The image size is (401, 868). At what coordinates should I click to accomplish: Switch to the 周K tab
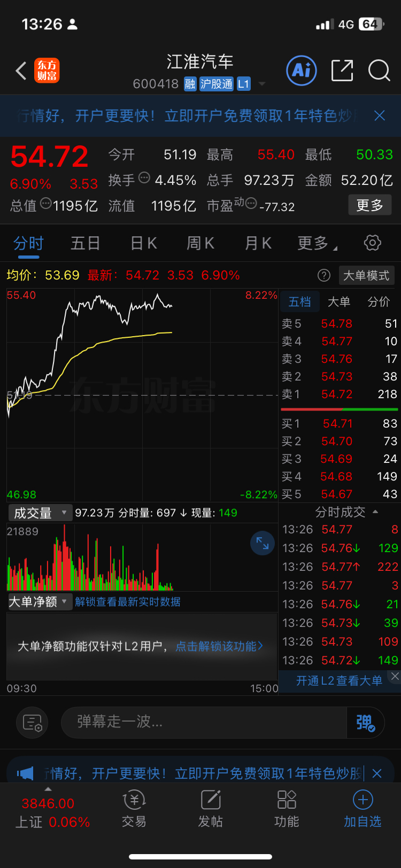point(200,243)
